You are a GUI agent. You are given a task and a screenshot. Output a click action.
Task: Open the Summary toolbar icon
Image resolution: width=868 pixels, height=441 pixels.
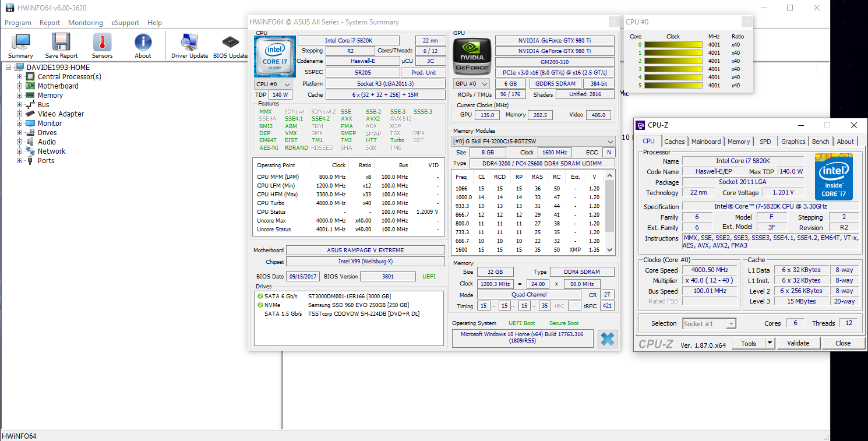[21, 43]
